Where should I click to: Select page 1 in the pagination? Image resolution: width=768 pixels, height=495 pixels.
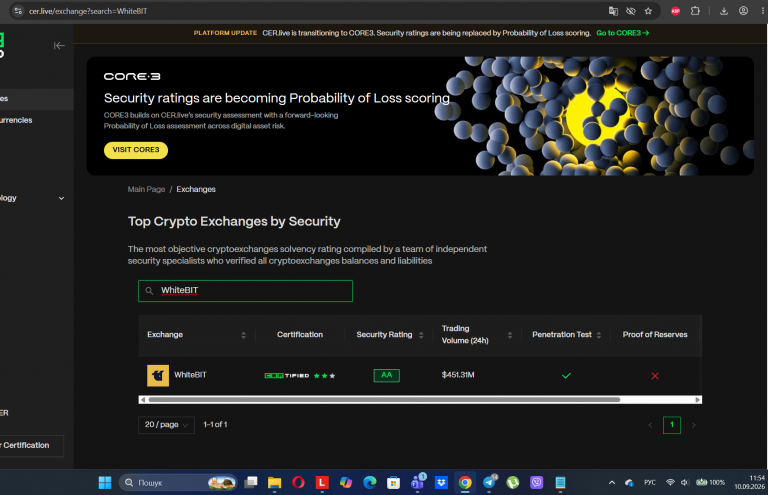pyautogui.click(x=672, y=425)
